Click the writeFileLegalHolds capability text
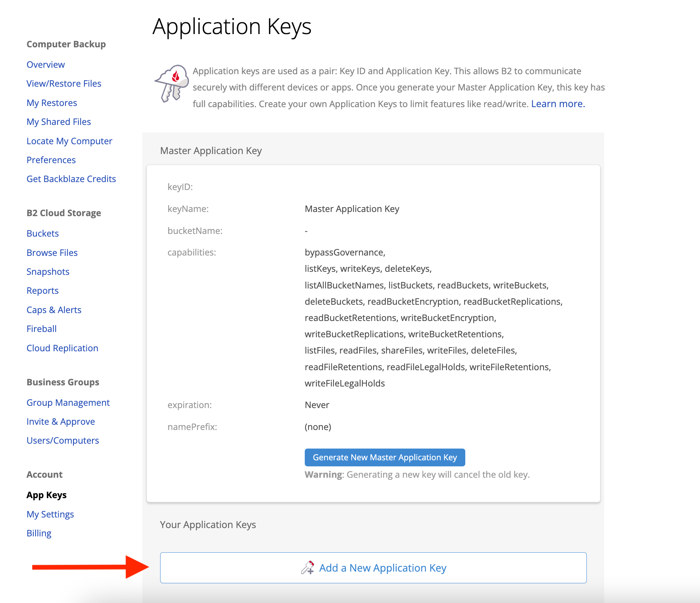Viewport: 700px width, 603px height. [345, 383]
